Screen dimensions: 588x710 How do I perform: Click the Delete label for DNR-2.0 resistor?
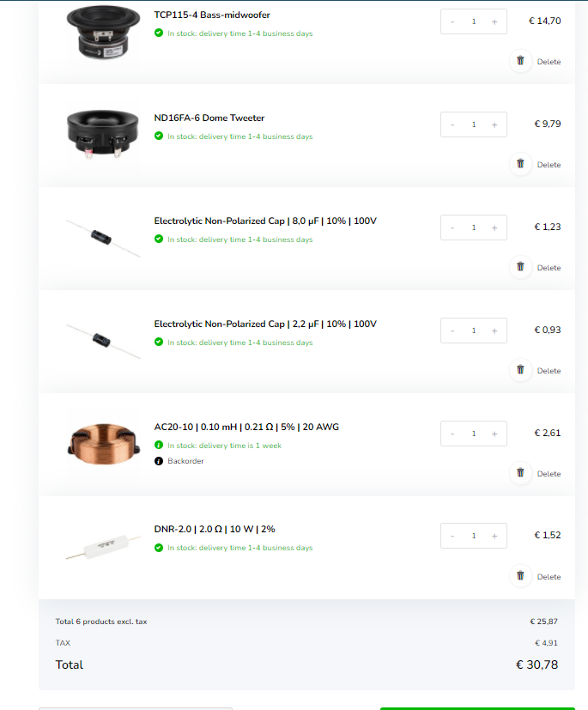point(549,576)
